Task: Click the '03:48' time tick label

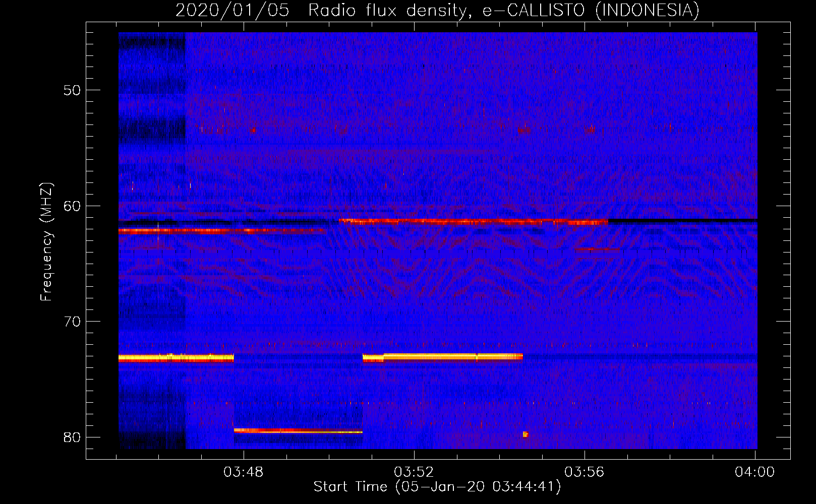Action: (x=244, y=472)
